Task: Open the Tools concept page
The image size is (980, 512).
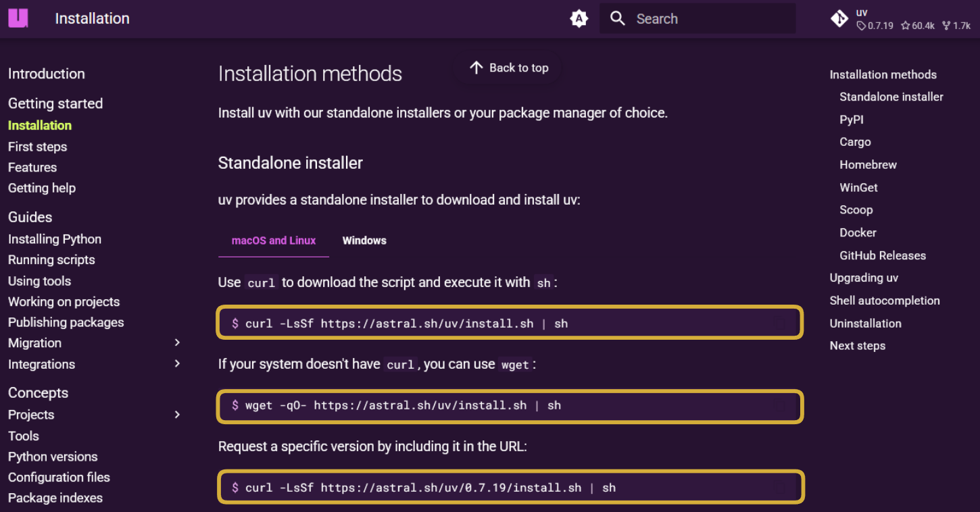Action: (24, 436)
